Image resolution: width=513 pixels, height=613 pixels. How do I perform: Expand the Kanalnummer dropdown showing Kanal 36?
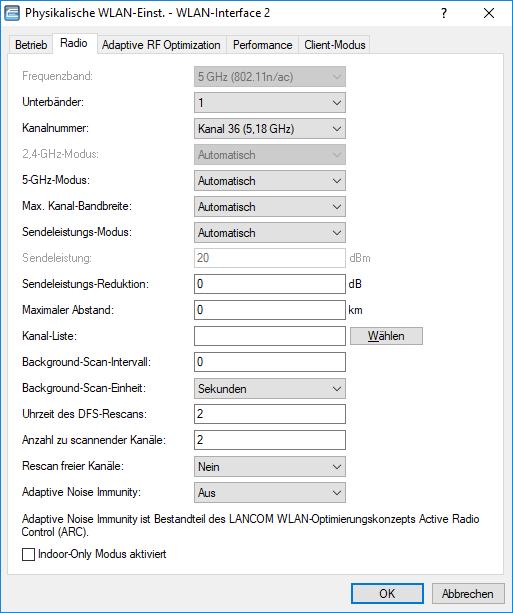tap(270, 129)
